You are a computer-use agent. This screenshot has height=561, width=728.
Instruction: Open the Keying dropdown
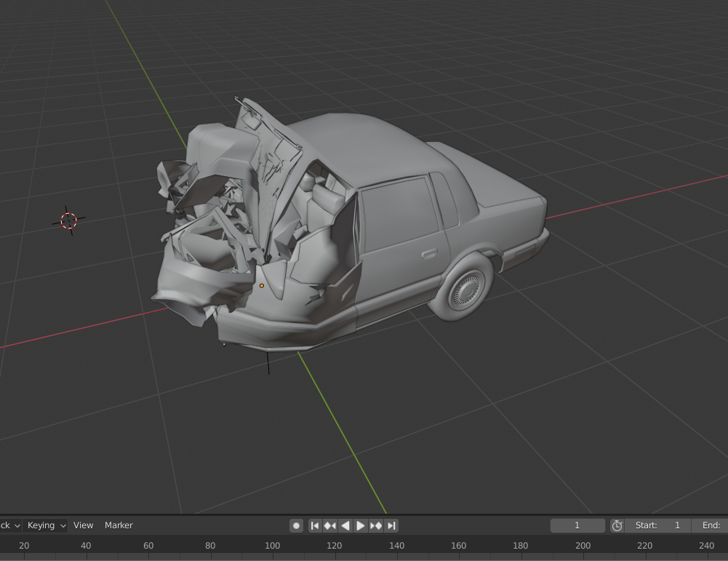(46, 525)
